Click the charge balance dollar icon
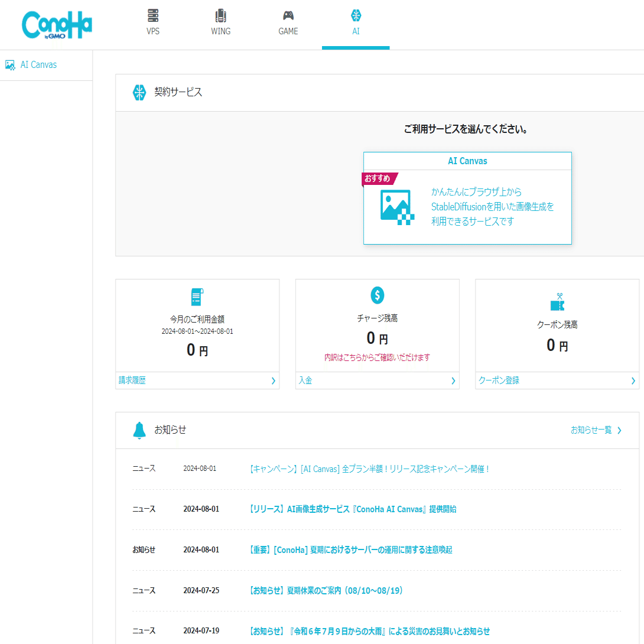 tap(377, 295)
